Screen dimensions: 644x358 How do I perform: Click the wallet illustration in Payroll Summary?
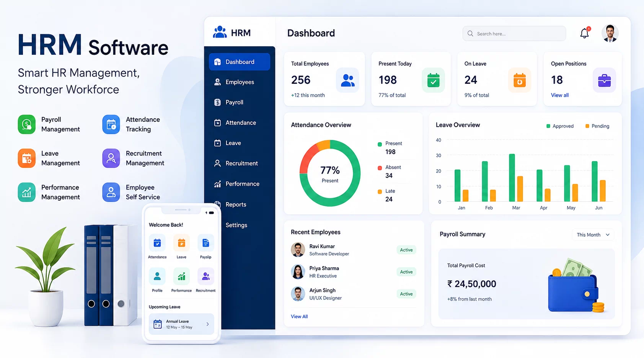click(x=576, y=285)
